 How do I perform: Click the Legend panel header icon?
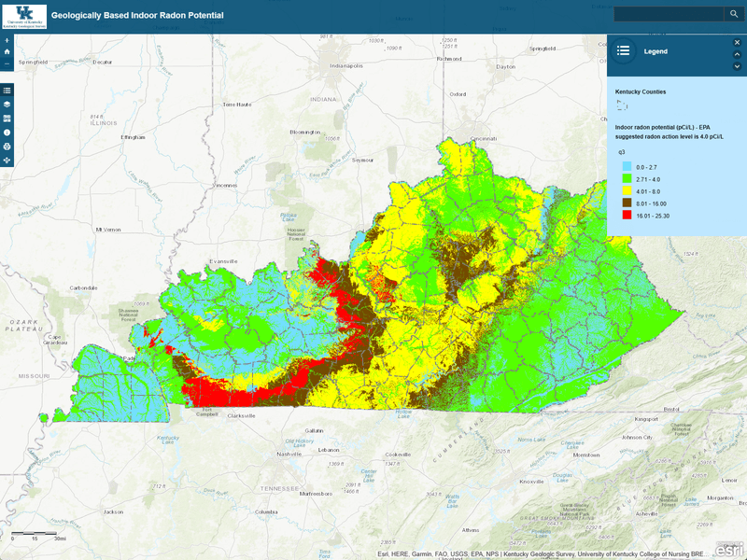(x=623, y=51)
